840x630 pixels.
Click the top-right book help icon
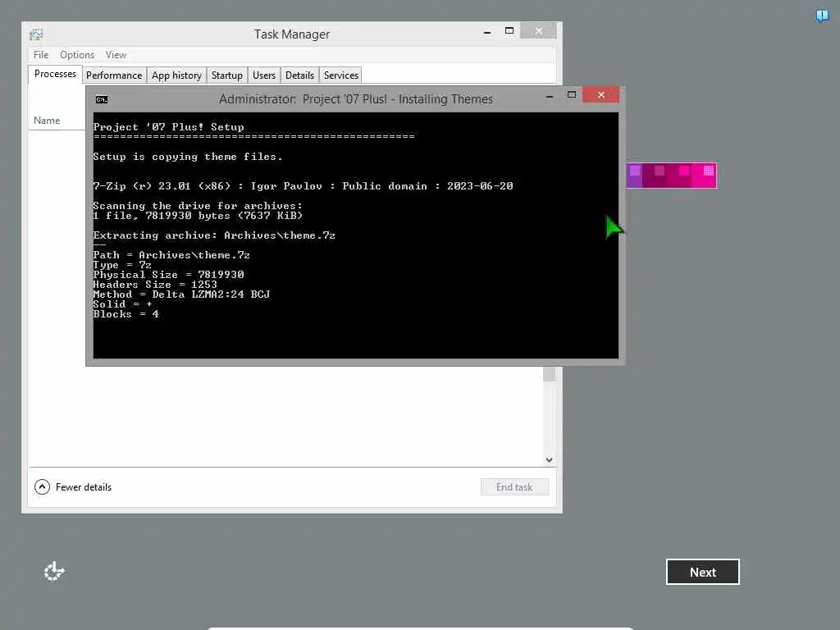tap(822, 16)
